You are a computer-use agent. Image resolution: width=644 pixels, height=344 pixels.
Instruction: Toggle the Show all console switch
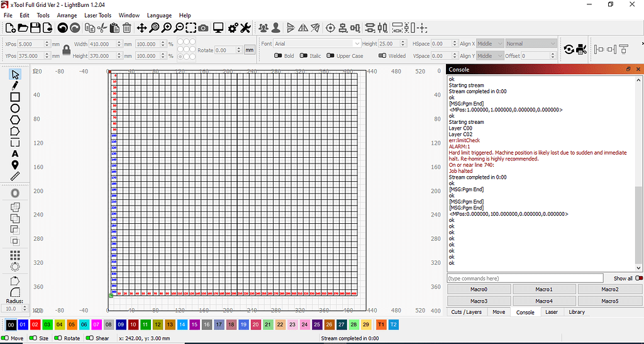639,278
